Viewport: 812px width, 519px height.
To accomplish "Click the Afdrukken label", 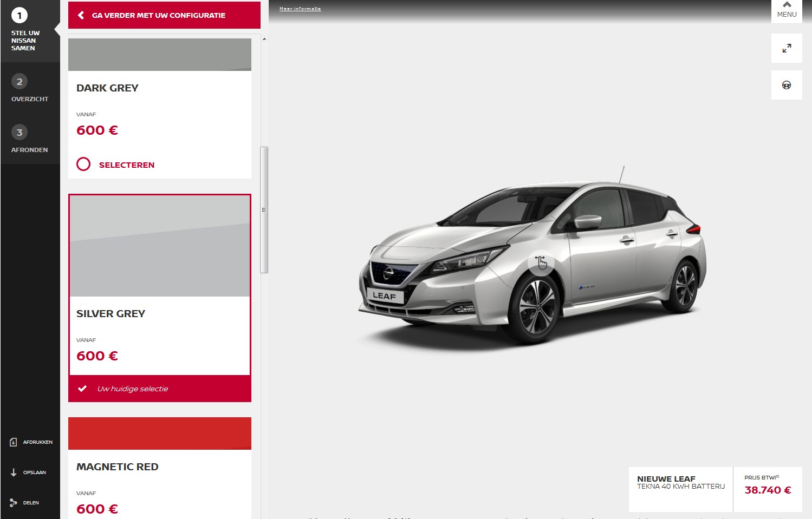I will (38, 442).
